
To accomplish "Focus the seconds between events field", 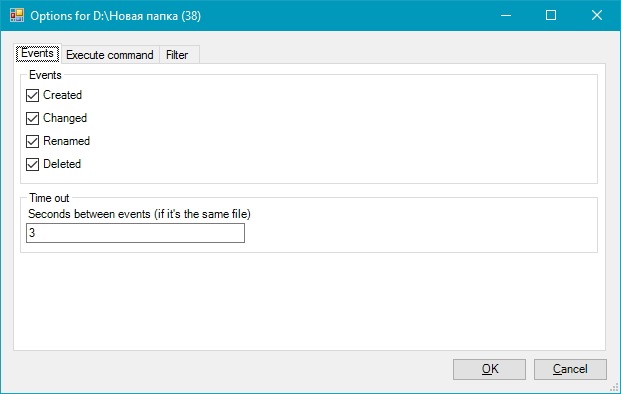I will coord(135,233).
